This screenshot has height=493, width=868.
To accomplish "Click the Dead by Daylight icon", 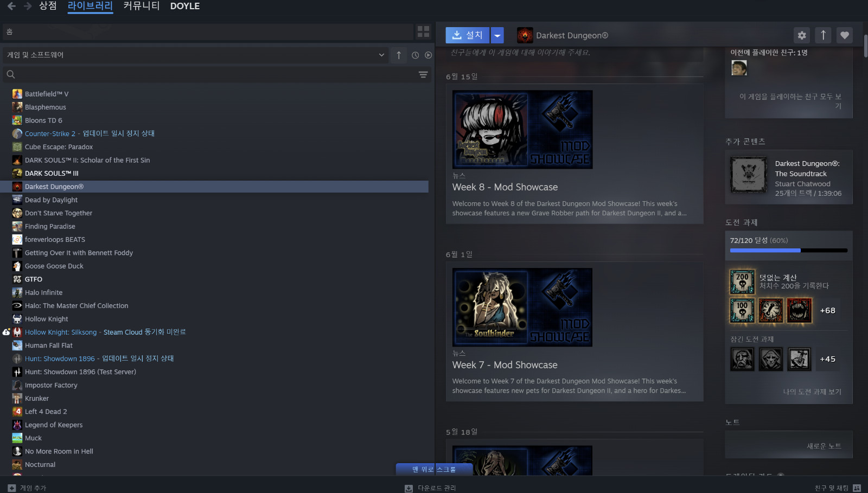I will pos(17,200).
